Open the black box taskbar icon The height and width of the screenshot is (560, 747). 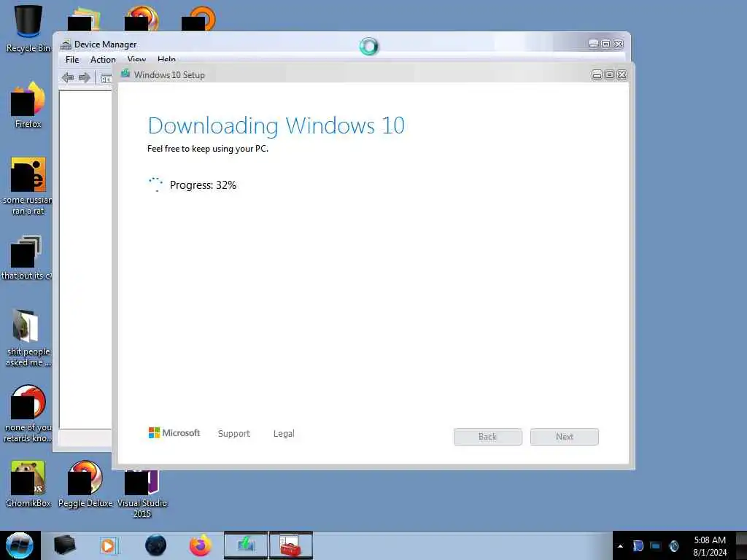click(x=64, y=545)
